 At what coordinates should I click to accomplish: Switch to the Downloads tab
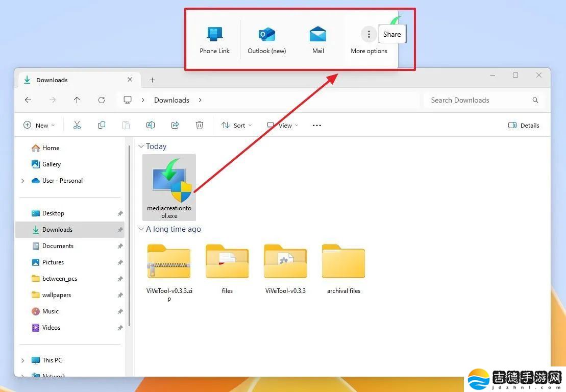coord(52,80)
